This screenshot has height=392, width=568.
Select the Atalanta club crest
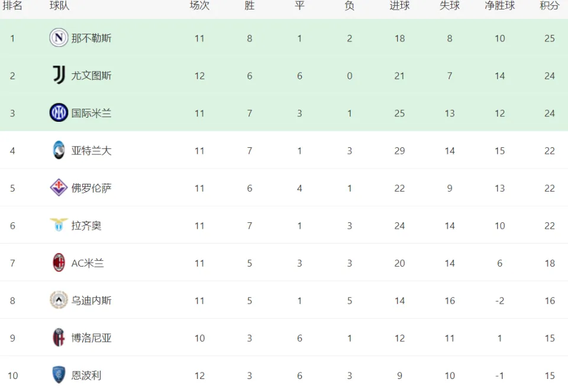[59, 150]
